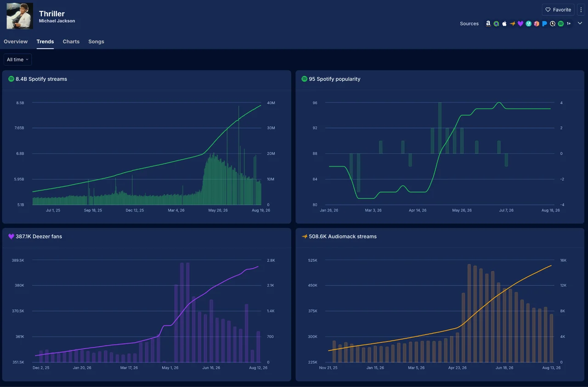Click the JioSaavn teal source icon
Viewport: 588px width, 387px height.
[x=528, y=23]
